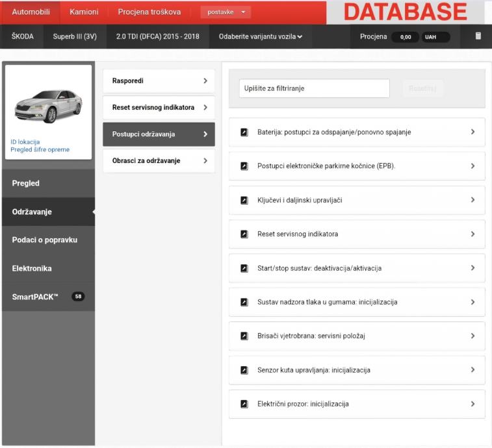The height and width of the screenshot is (448, 492).
Task: Click document icon beside Baterija procedure
Action: 244,132
